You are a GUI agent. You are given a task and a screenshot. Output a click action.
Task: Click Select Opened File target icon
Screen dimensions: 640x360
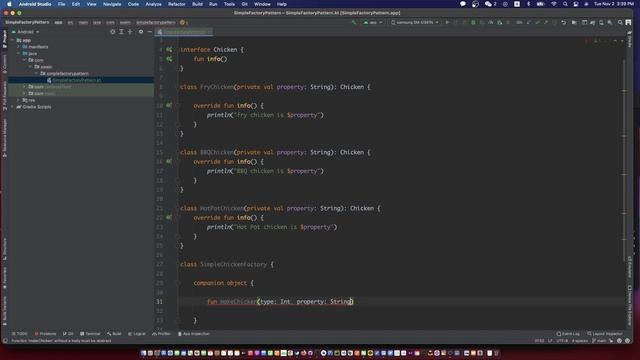coord(113,32)
